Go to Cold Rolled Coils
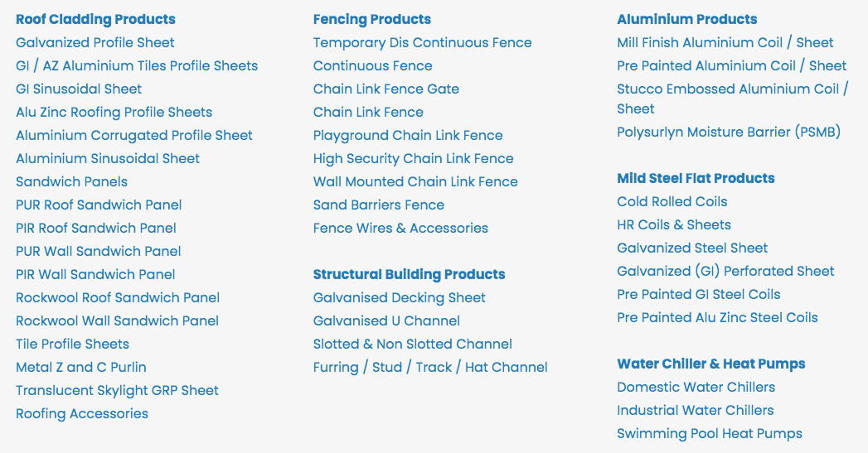 pyautogui.click(x=672, y=201)
